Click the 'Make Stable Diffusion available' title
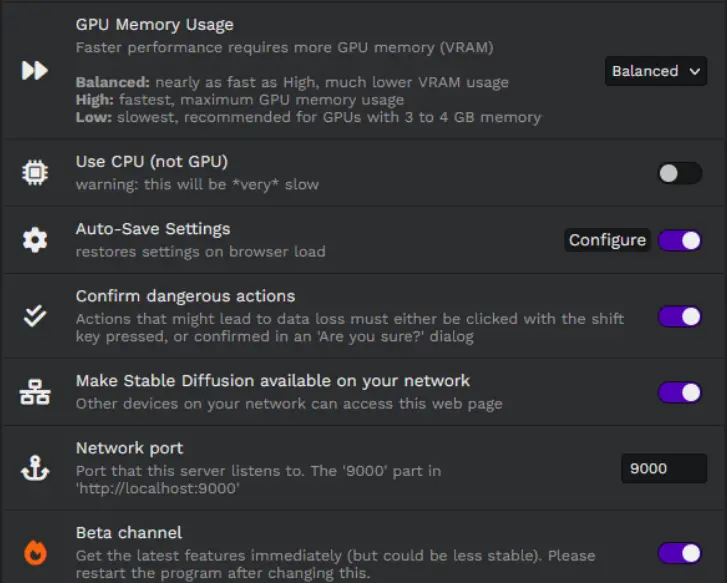 273,381
